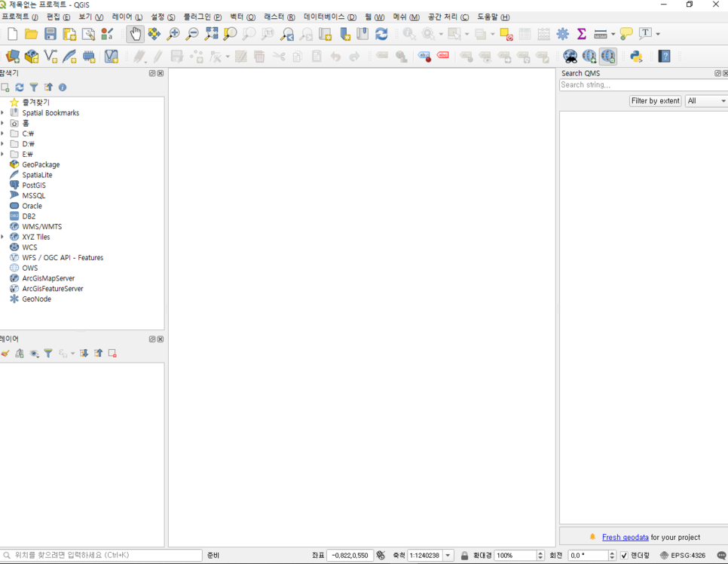Open the Statistical Summary sigma icon

tap(581, 34)
